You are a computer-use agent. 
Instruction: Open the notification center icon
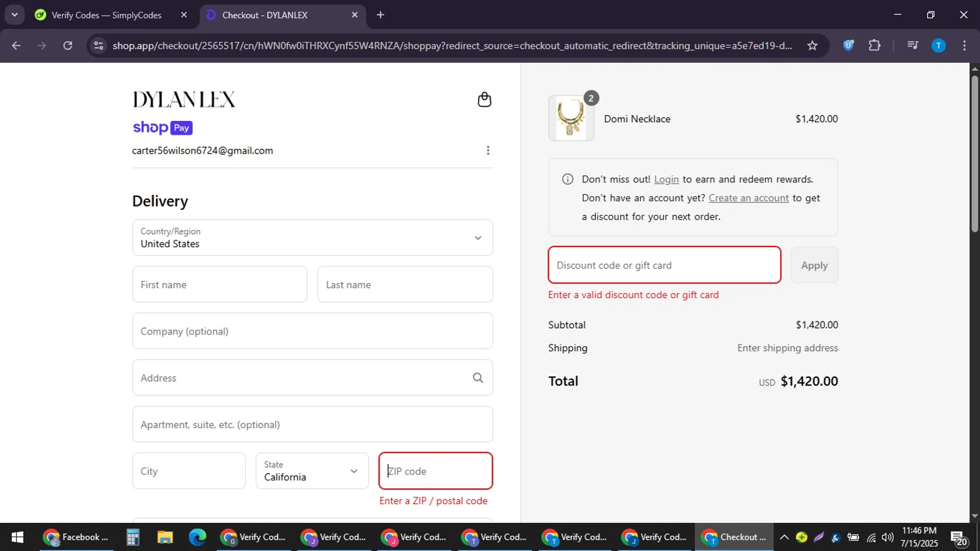[959, 538]
